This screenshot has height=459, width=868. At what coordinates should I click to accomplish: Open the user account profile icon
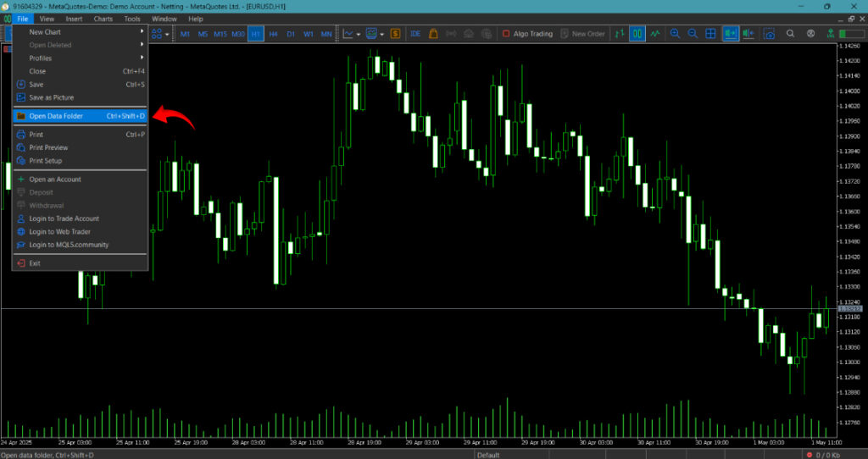pyautogui.click(x=811, y=34)
